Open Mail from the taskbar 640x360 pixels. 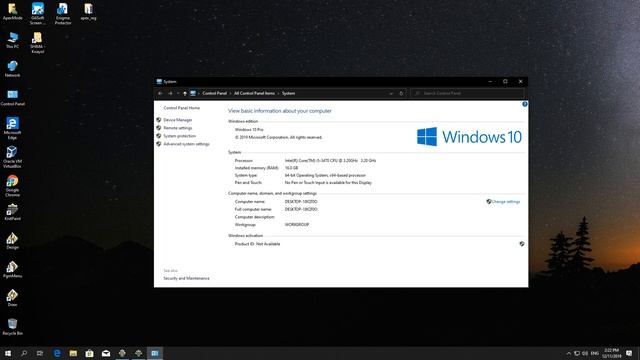[106, 353]
